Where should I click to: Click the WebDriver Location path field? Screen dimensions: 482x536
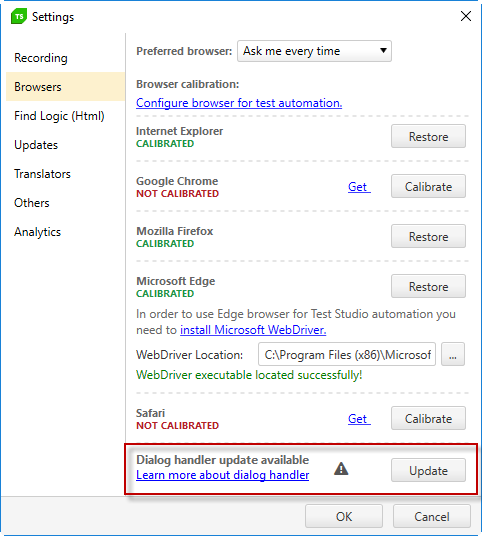coord(347,354)
